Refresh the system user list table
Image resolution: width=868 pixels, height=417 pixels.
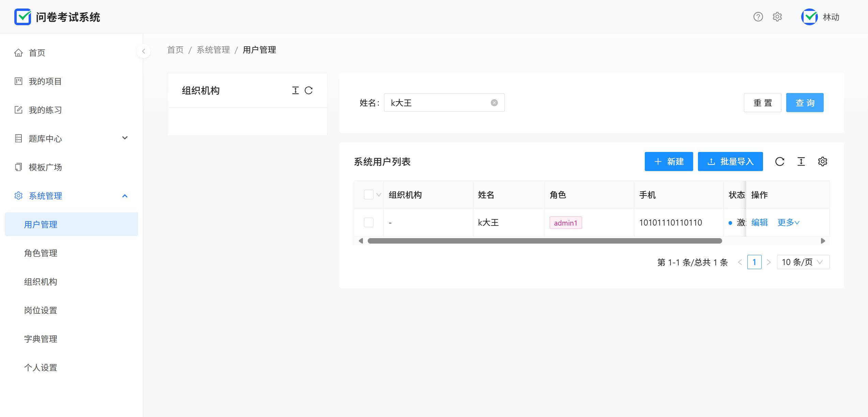(x=780, y=161)
